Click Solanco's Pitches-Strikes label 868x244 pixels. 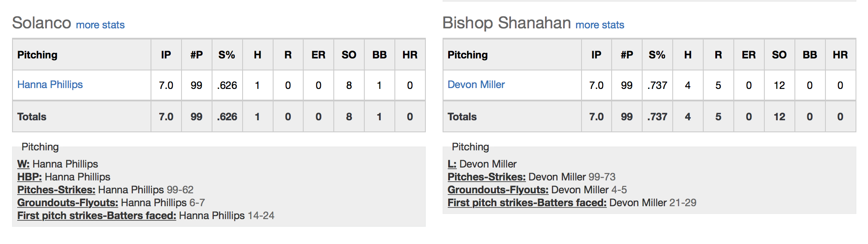click(56, 190)
